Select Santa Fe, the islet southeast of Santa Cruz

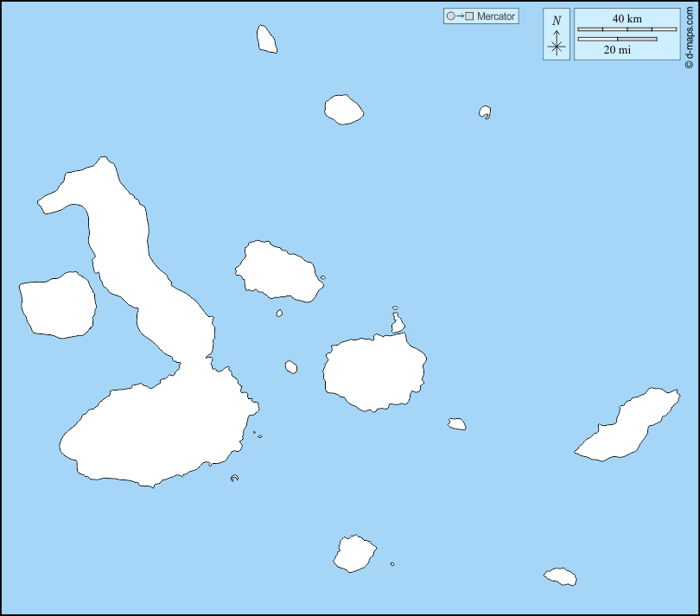457,423
